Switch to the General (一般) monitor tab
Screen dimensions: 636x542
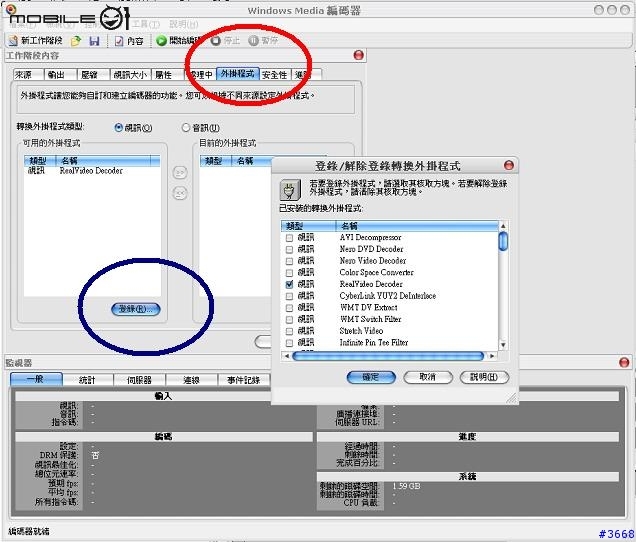coord(37,379)
